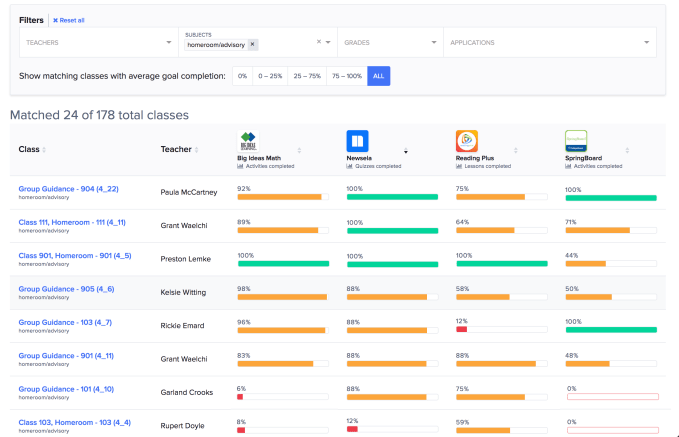Select the 75 – 100% completion filter
Image resolution: width=679 pixels, height=437 pixels.
347,76
